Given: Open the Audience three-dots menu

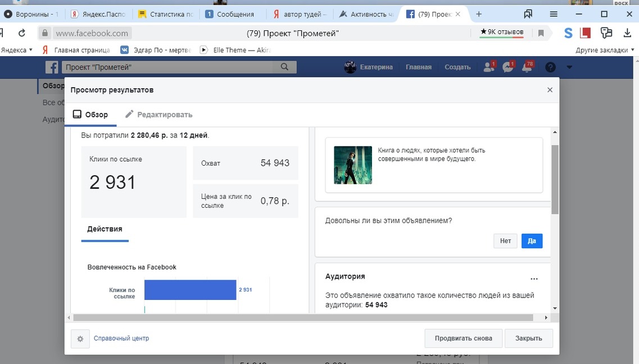Looking at the screenshot, I should click(534, 279).
